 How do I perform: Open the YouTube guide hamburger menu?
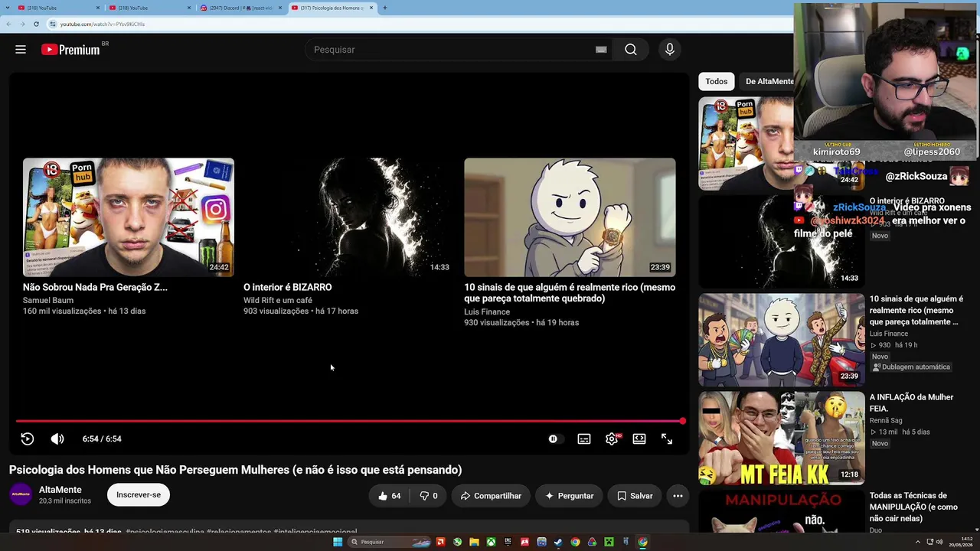pyautogui.click(x=21, y=50)
